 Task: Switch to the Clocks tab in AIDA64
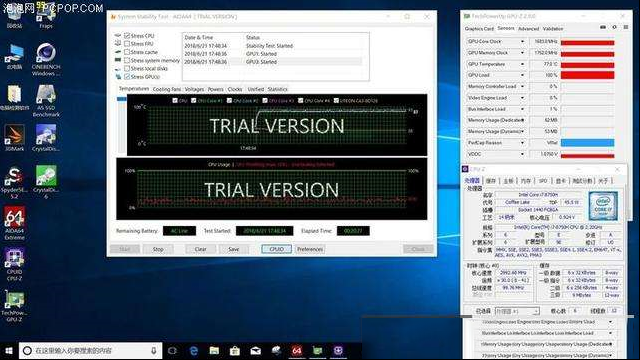[235, 89]
